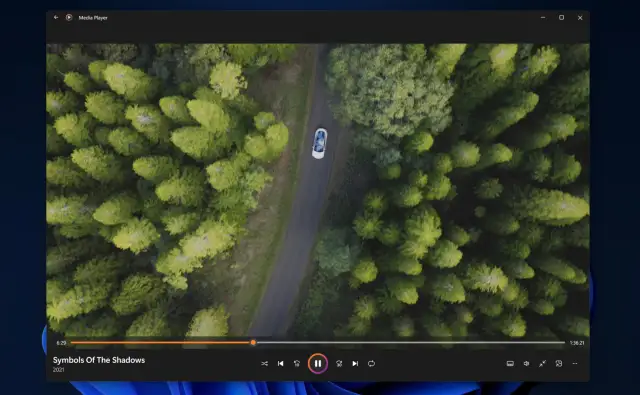Open the more options menu
The width and height of the screenshot is (640, 395).
pyautogui.click(x=575, y=364)
